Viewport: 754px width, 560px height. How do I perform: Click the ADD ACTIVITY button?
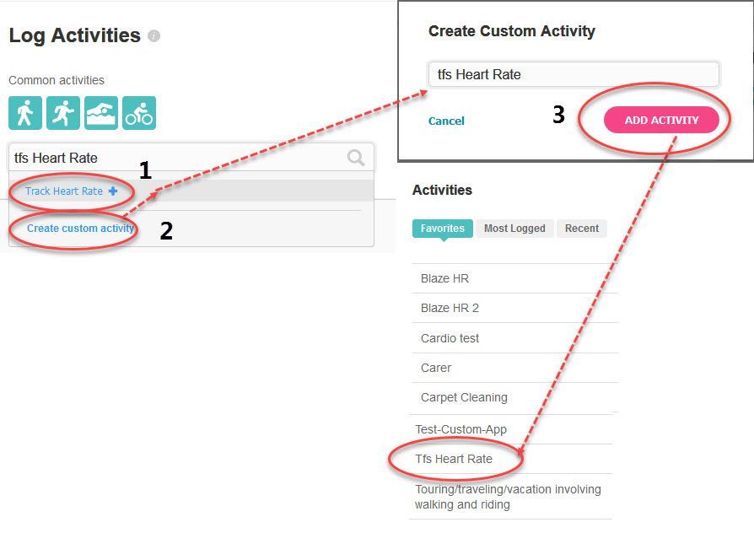point(661,120)
